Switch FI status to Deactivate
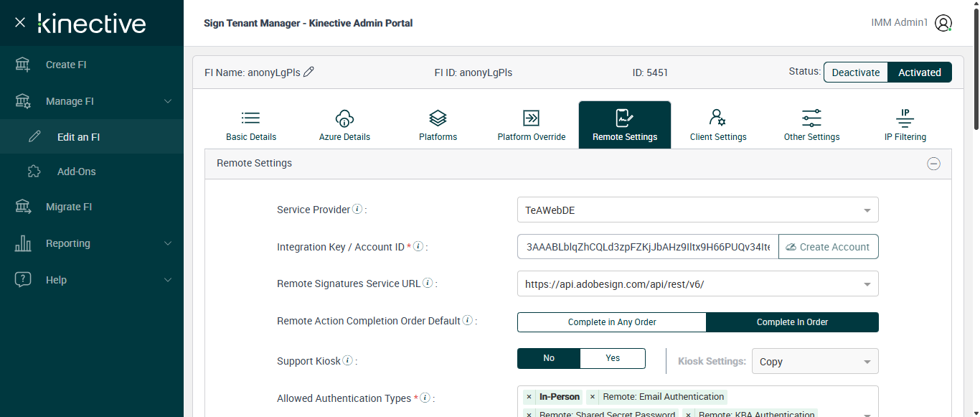 [855, 72]
